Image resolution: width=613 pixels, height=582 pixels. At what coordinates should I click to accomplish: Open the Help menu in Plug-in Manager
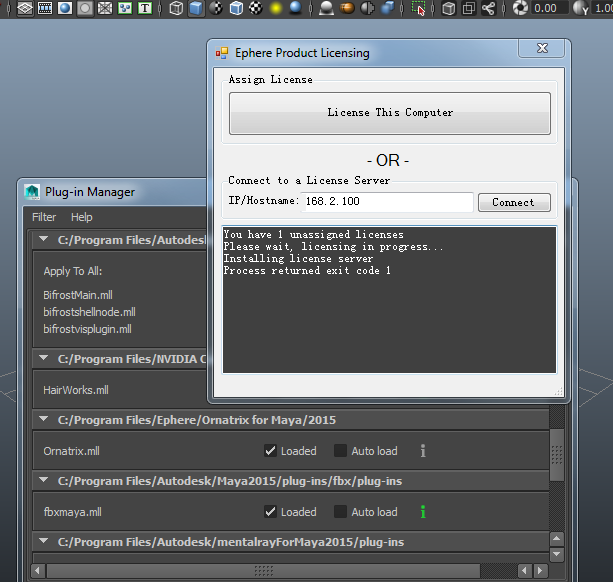pyautogui.click(x=82, y=217)
